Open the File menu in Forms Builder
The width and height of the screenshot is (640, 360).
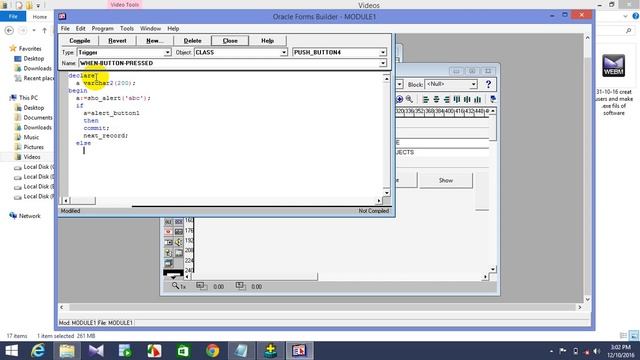(65, 29)
